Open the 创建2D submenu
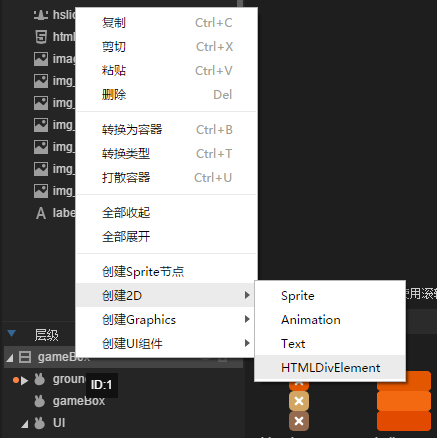The height and width of the screenshot is (438, 437). [x=167, y=295]
